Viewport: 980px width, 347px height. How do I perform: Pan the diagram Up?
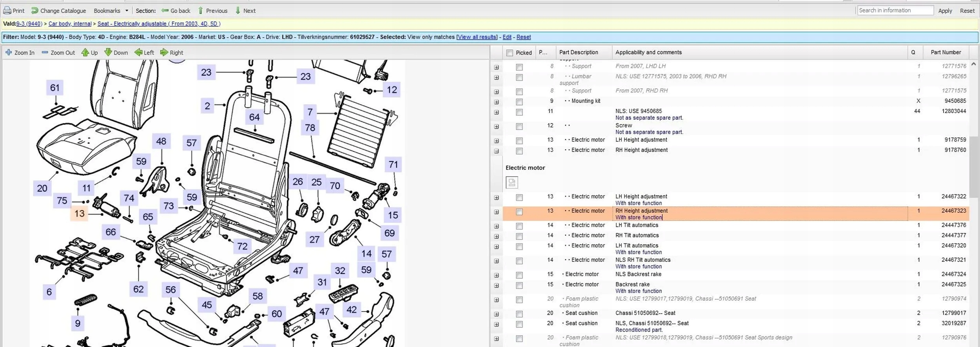[x=89, y=53]
